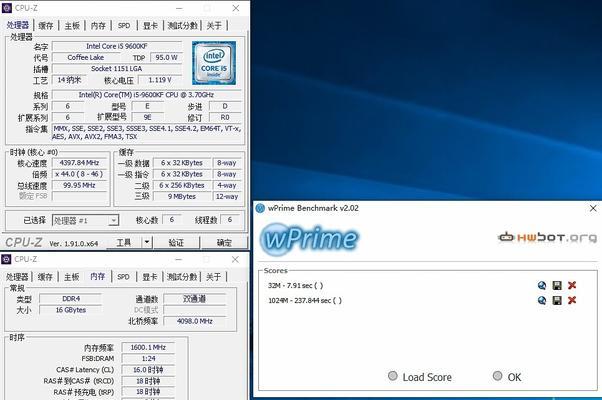This screenshot has height=400, width=602.
Task: Open the HWBOT.org logo link
Action: [x=547, y=238]
